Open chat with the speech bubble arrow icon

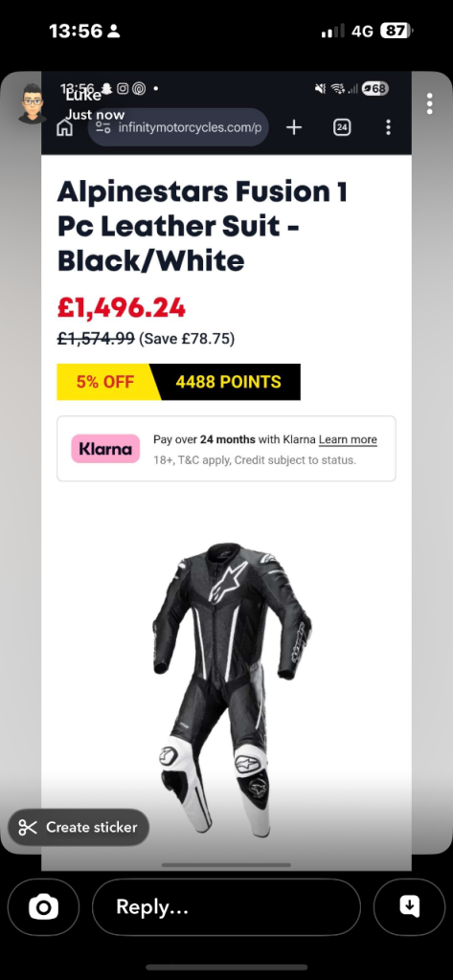[409, 907]
